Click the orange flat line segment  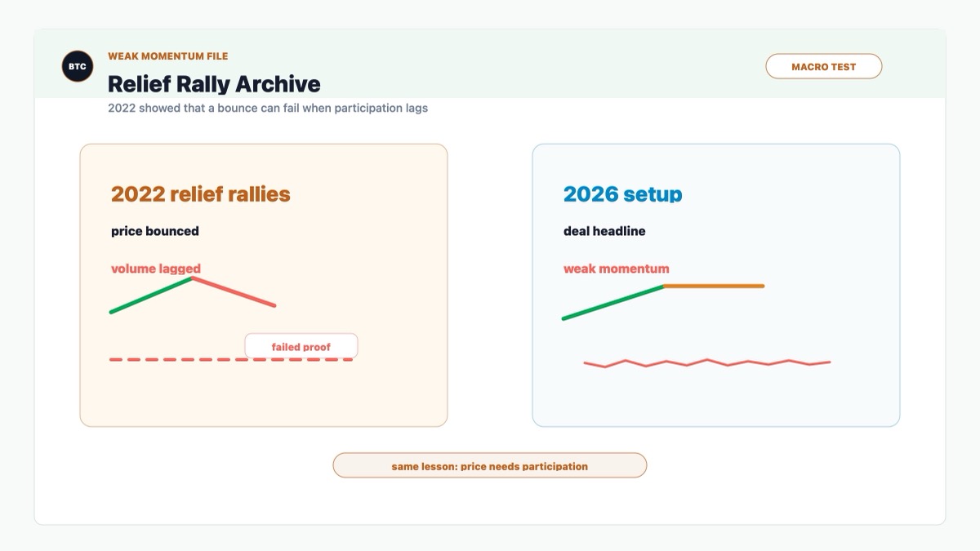pyautogui.click(x=715, y=286)
